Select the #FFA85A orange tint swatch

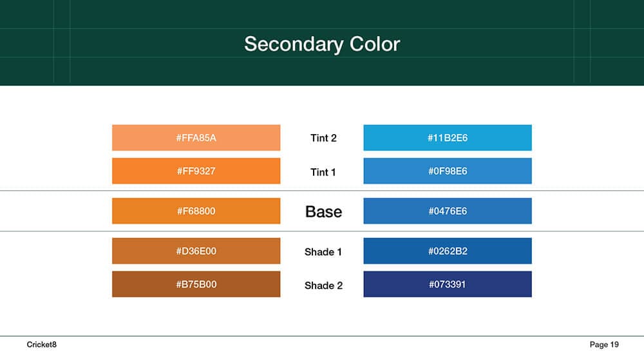click(x=196, y=138)
